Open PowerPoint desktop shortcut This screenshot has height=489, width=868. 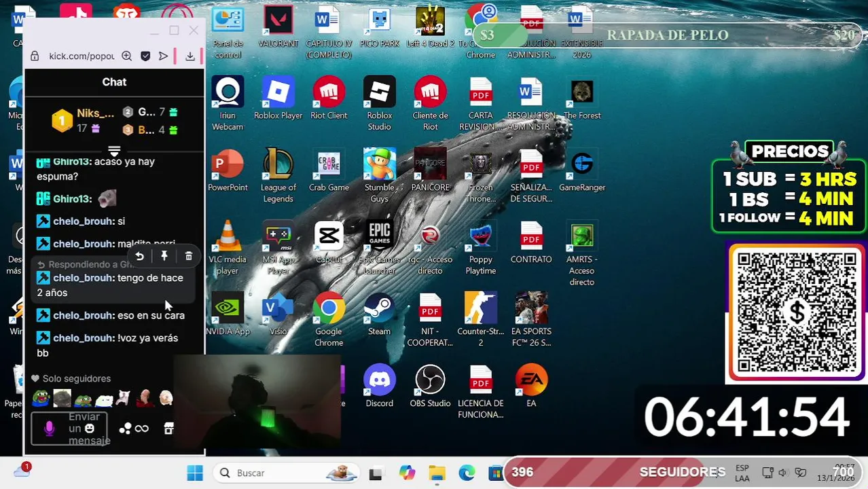pos(228,170)
